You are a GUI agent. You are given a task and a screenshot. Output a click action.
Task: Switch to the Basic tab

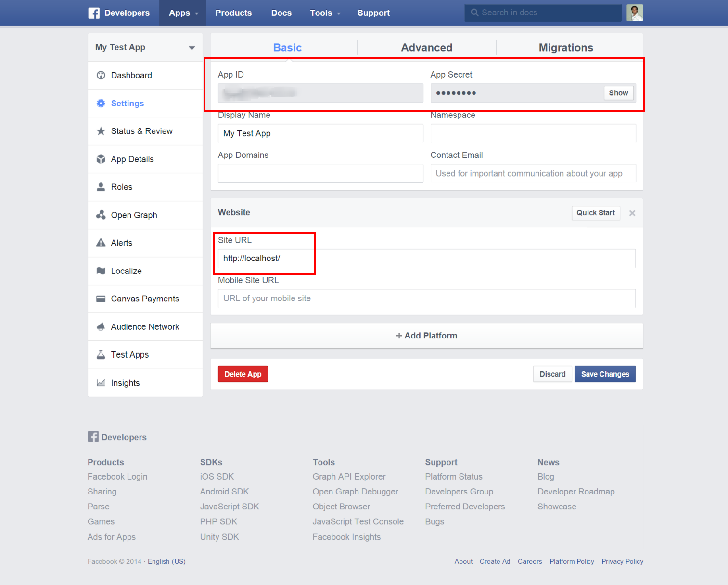(287, 48)
